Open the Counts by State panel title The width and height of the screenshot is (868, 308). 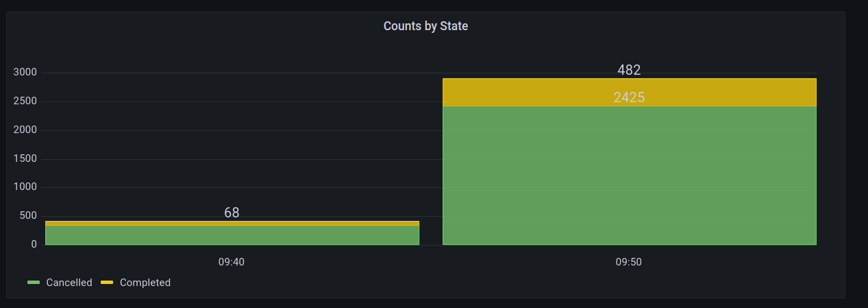coord(425,26)
